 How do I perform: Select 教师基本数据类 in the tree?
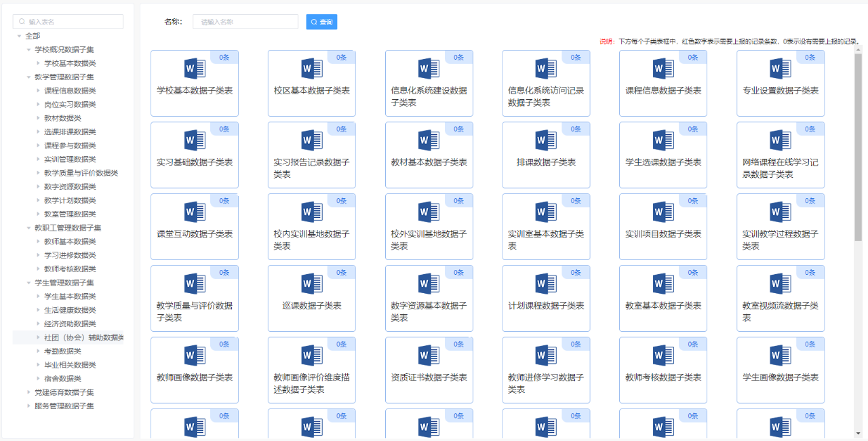pyautogui.click(x=70, y=242)
